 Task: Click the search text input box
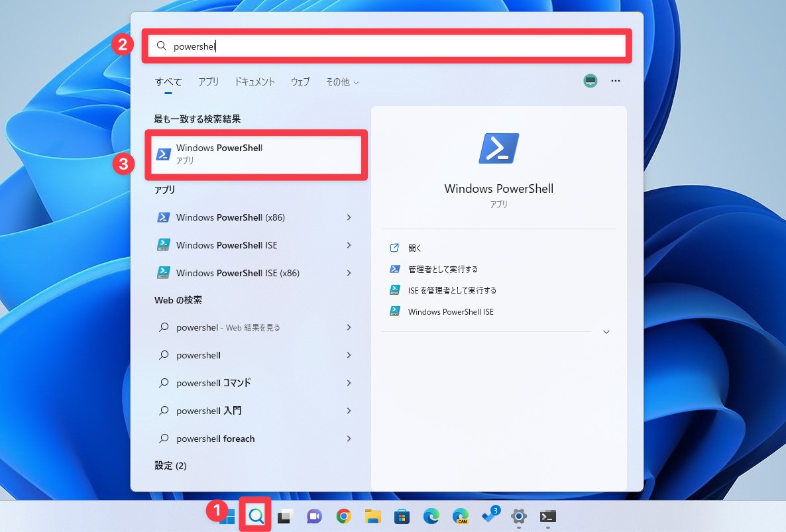(x=387, y=46)
